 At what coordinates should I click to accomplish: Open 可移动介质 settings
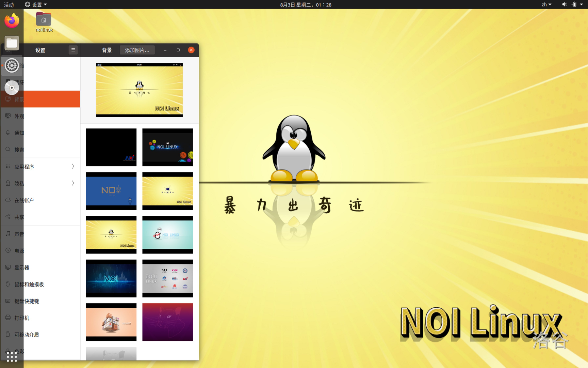tap(40, 334)
